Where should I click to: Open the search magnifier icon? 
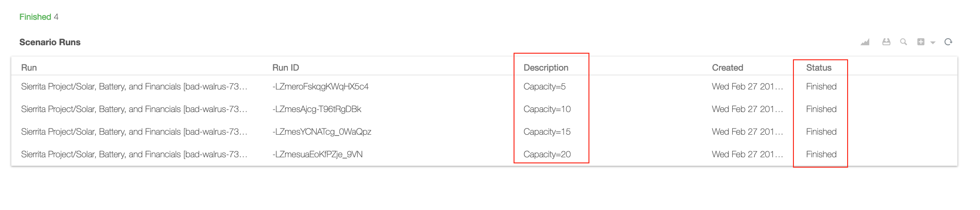[x=903, y=42]
